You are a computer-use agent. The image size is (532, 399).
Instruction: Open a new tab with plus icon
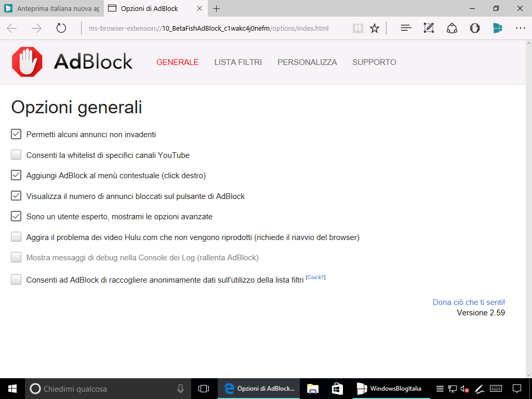[x=216, y=8]
